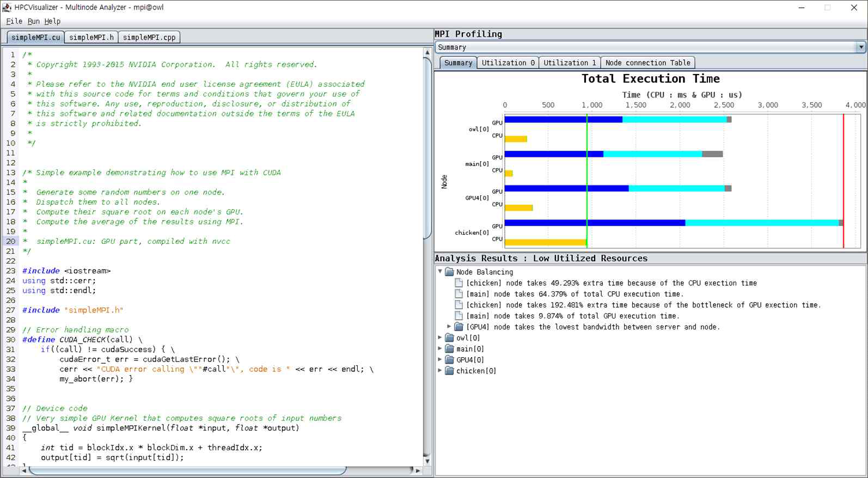
Task: Click the Node Balancing folder icon
Action: coord(449,272)
